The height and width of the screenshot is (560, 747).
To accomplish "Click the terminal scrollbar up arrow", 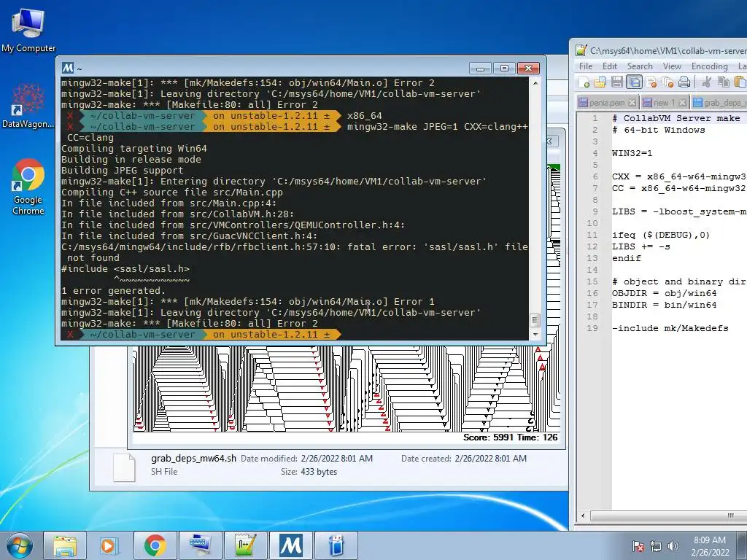I will (535, 83).
